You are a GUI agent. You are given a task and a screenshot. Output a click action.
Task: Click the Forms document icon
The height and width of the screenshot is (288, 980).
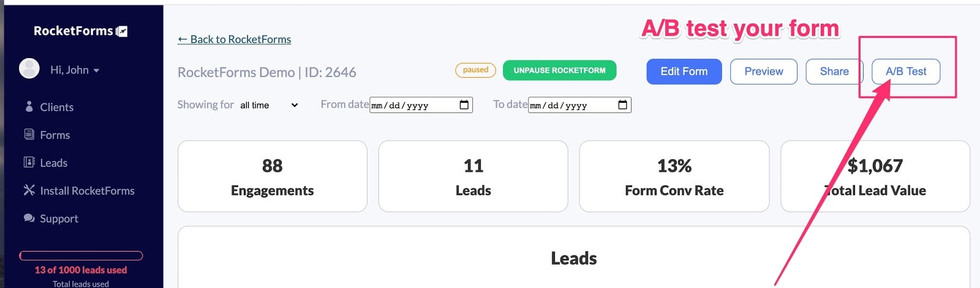[x=29, y=135]
